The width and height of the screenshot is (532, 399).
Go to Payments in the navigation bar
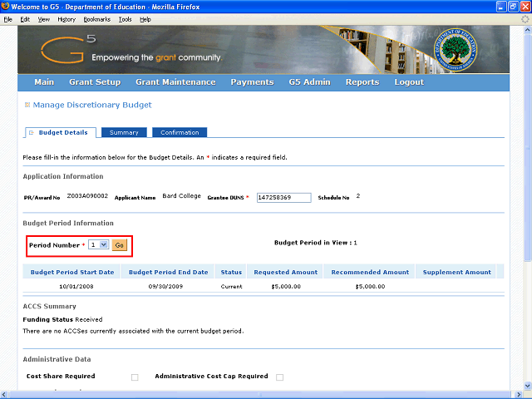[x=252, y=82]
